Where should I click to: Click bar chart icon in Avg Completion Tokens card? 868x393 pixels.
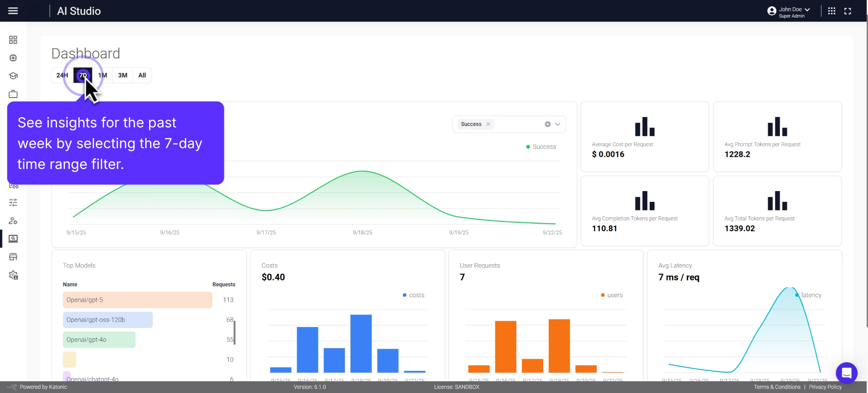click(645, 201)
